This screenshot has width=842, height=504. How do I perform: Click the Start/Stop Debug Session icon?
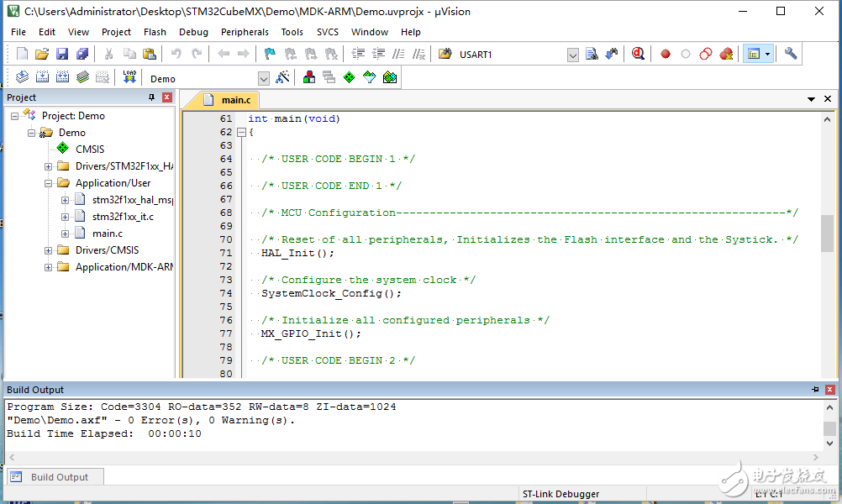(x=638, y=54)
